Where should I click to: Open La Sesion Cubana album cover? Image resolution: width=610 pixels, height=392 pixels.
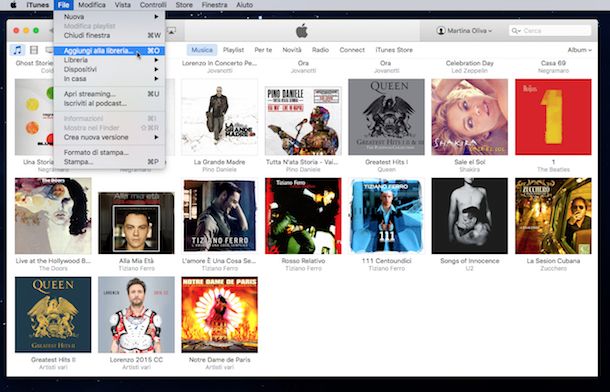(x=553, y=216)
